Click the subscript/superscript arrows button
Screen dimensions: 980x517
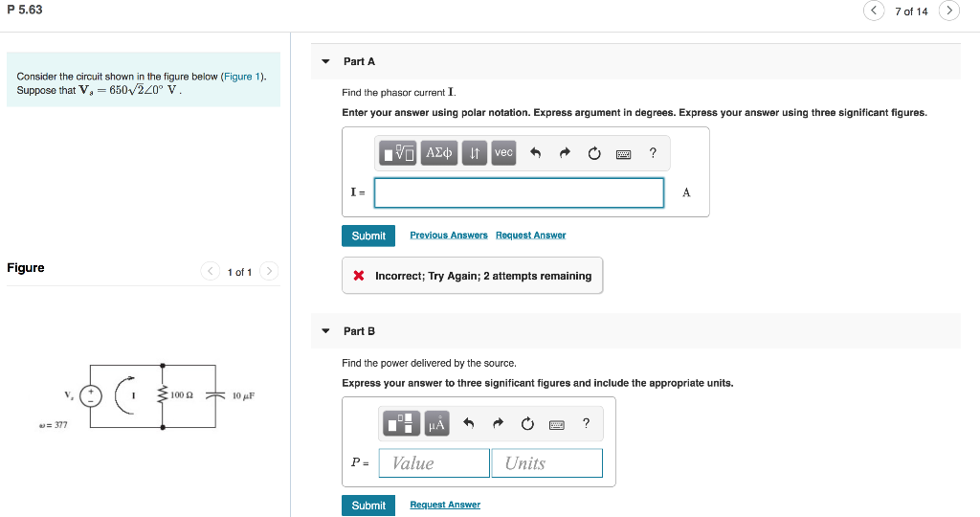pyautogui.click(x=475, y=152)
